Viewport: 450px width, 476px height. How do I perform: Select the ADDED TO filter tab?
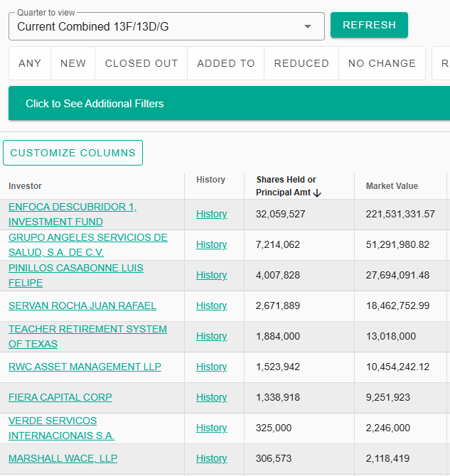pos(226,63)
